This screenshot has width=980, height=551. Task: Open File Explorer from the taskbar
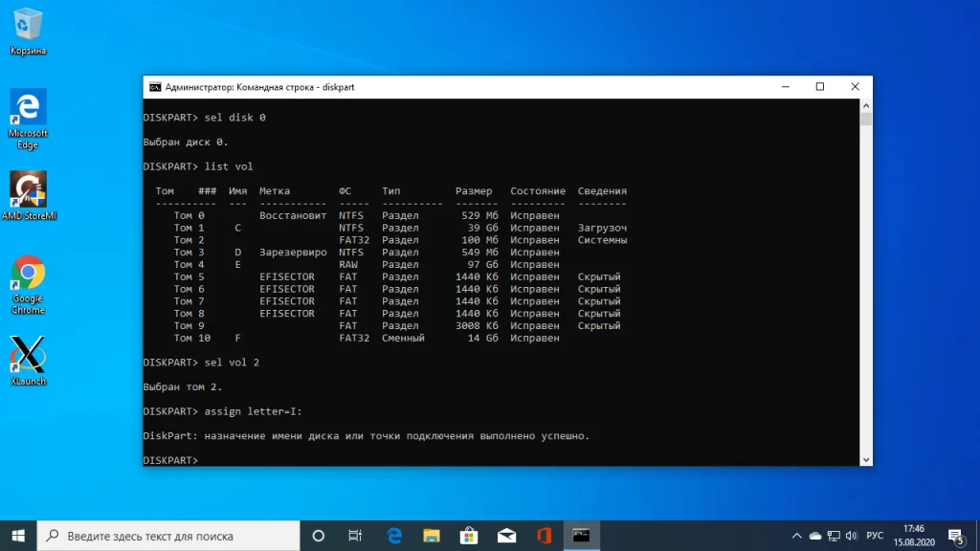click(x=432, y=536)
